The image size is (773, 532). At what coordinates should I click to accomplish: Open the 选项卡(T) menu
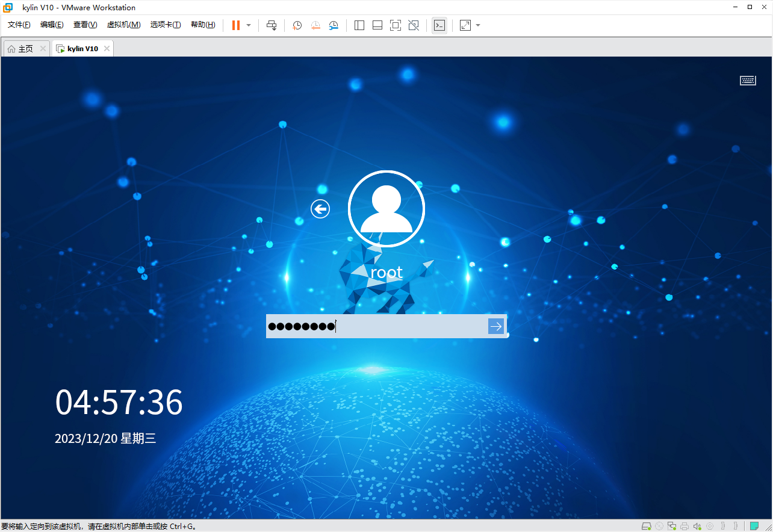(x=166, y=25)
